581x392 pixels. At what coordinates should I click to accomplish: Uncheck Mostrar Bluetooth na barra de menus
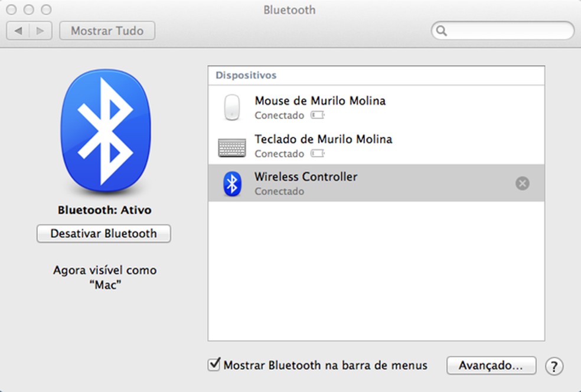pos(213,365)
